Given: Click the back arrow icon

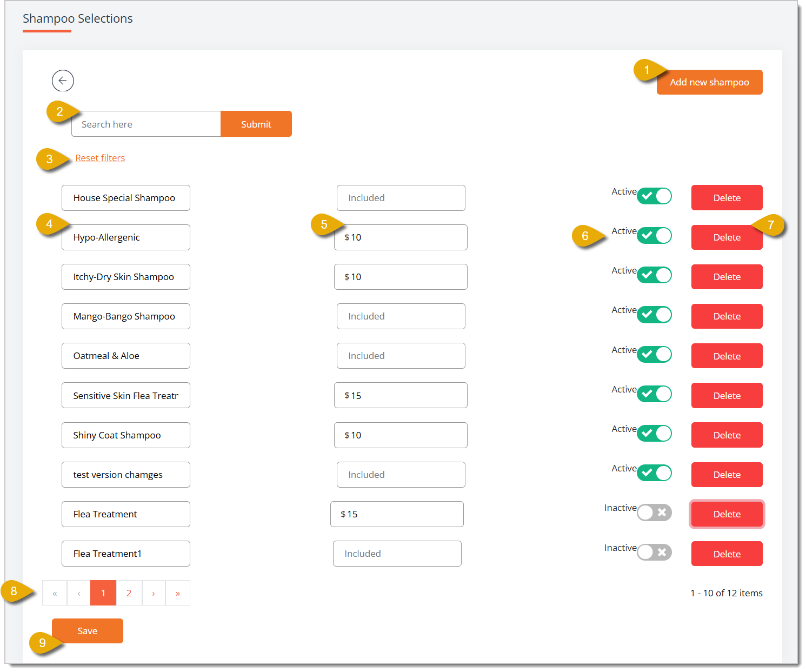Looking at the screenshot, I should coord(63,81).
